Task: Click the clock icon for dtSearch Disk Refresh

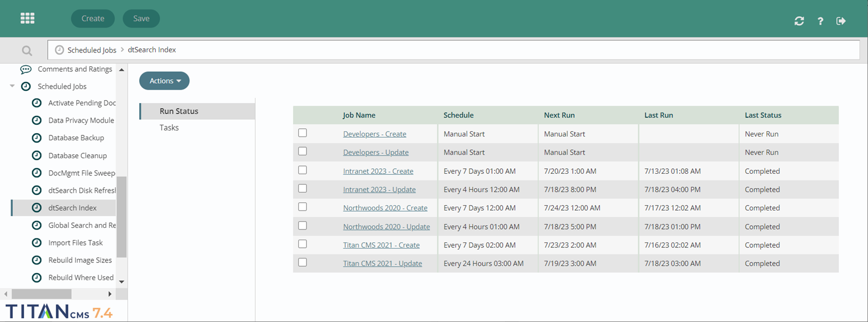Action: click(x=37, y=190)
